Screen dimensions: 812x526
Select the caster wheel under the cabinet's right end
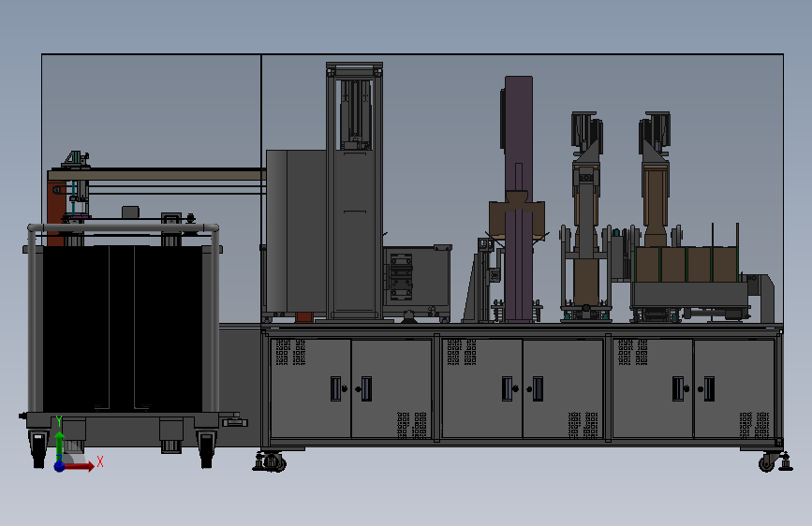(769, 461)
